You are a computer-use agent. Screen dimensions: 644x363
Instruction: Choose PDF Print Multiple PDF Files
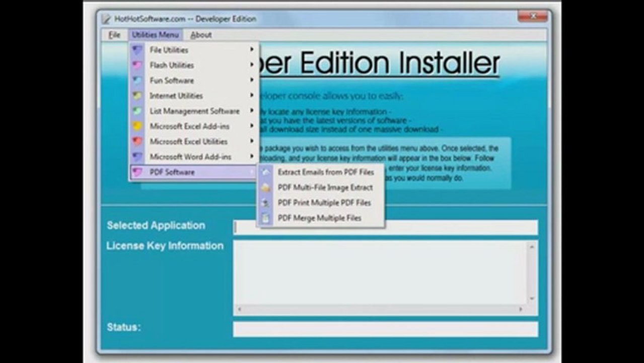[x=321, y=203]
